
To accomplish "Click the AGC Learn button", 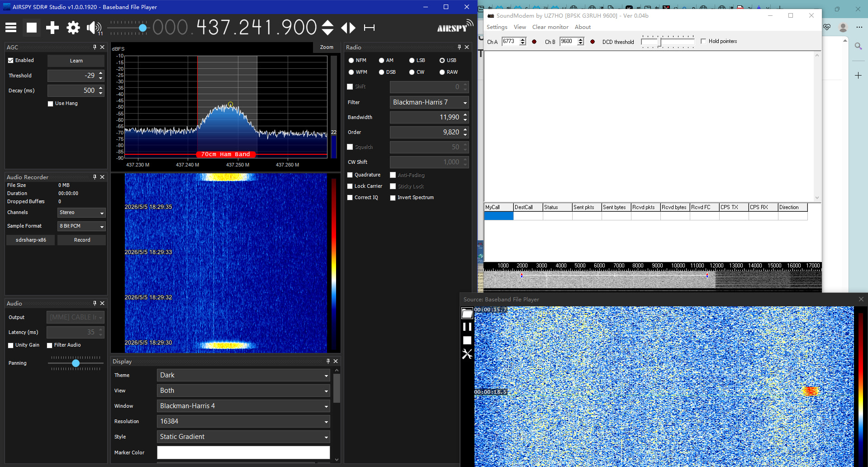I will click(76, 61).
